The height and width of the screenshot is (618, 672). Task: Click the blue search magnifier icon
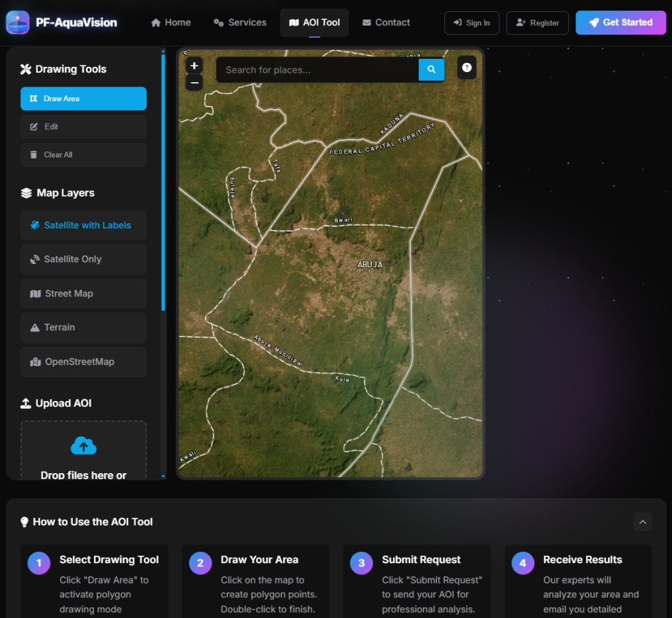(431, 69)
